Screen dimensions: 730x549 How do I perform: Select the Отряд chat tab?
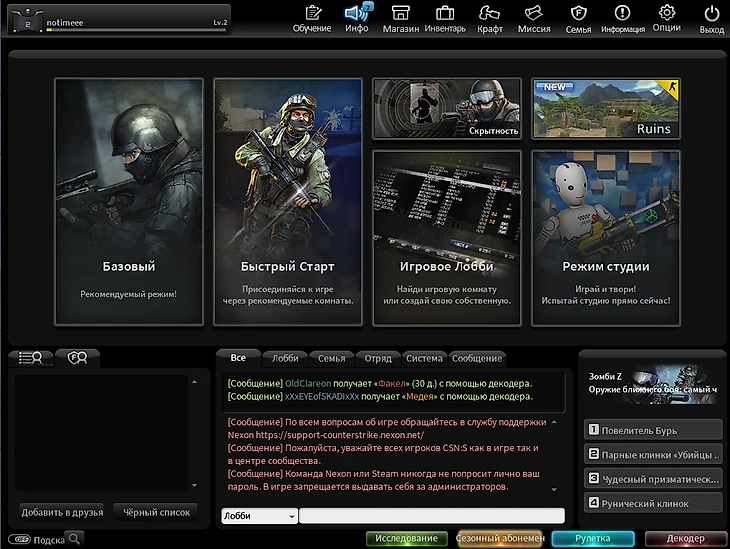378,358
